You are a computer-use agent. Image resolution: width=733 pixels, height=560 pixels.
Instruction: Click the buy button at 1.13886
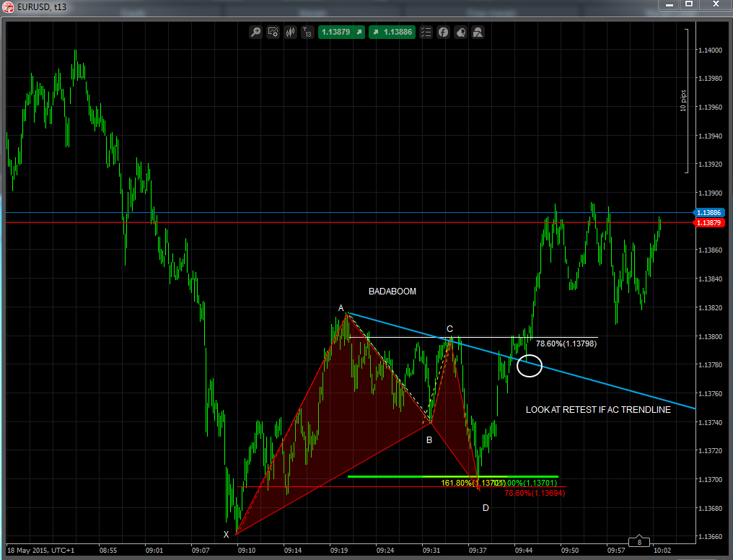pos(392,32)
